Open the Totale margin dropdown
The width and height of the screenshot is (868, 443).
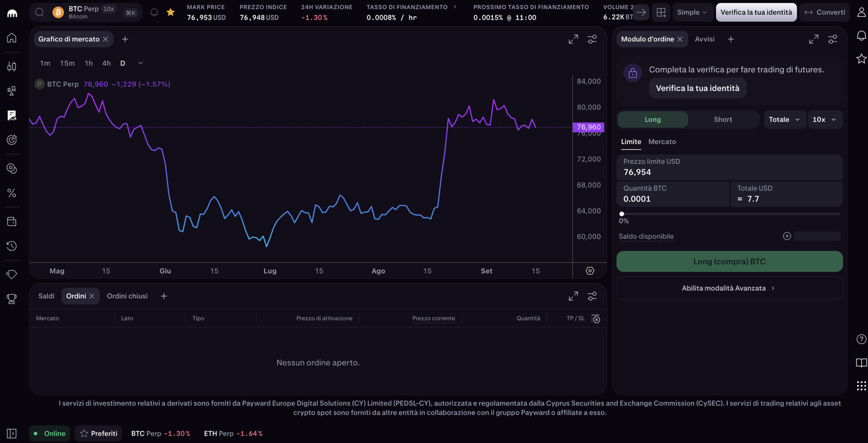click(784, 119)
